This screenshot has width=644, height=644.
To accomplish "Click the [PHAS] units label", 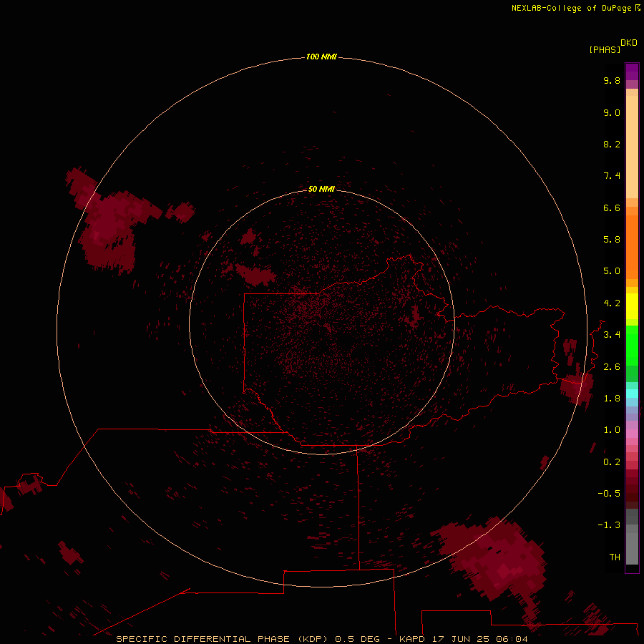I will (605, 49).
